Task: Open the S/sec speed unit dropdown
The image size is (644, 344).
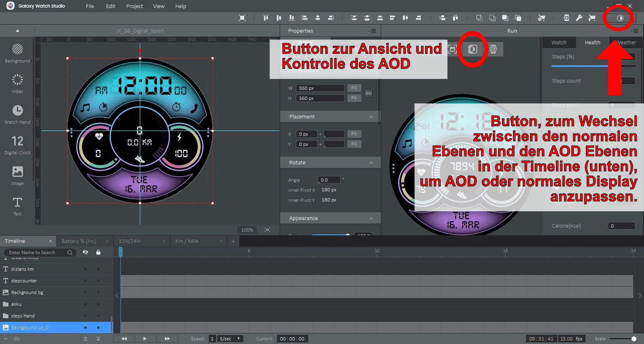Action: tap(231, 339)
